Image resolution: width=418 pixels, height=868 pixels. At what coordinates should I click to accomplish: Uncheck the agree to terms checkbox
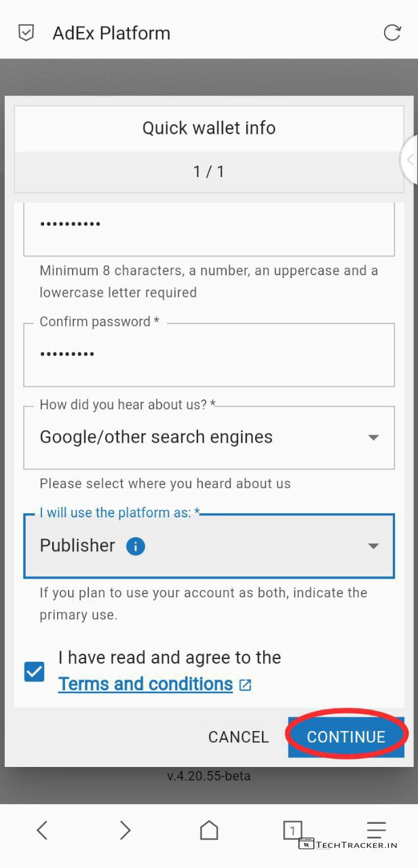(x=34, y=672)
